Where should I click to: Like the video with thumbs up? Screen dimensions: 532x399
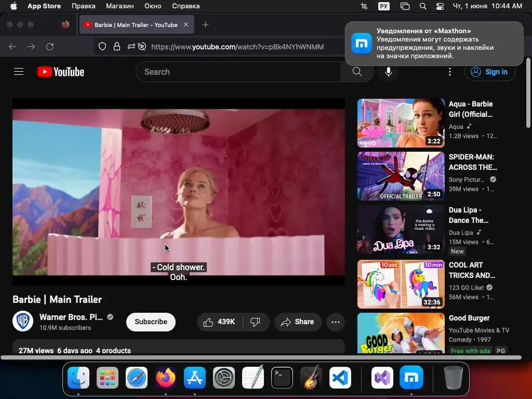pyautogui.click(x=220, y=322)
